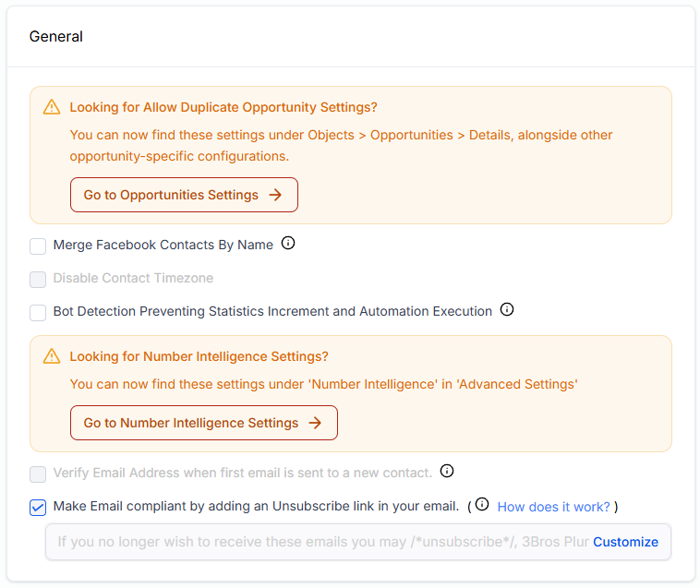Screen dimensions: 700x588
Task: Click arrow icon in Opportunities Settings button
Action: tap(275, 195)
